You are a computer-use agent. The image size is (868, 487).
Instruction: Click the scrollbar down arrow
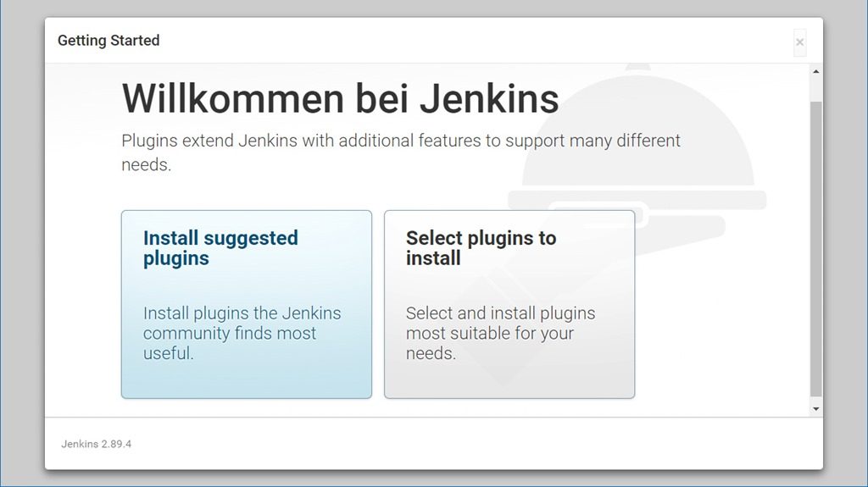816,408
